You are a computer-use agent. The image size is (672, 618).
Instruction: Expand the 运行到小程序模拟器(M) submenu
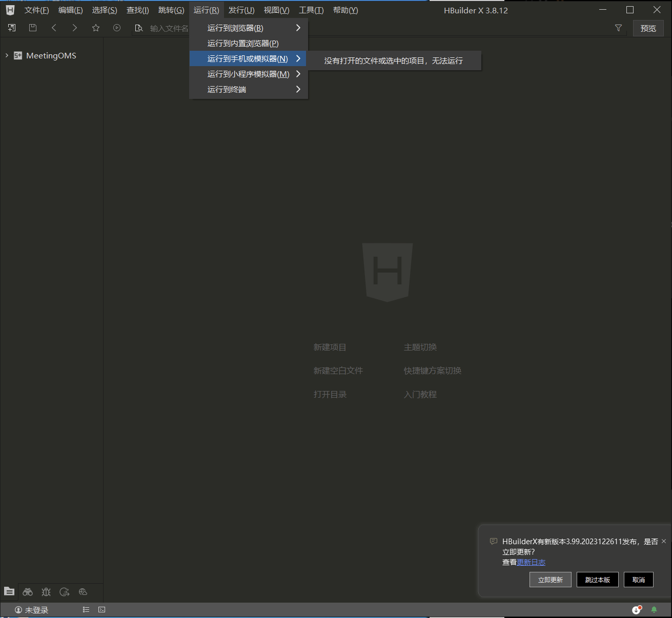click(x=249, y=74)
